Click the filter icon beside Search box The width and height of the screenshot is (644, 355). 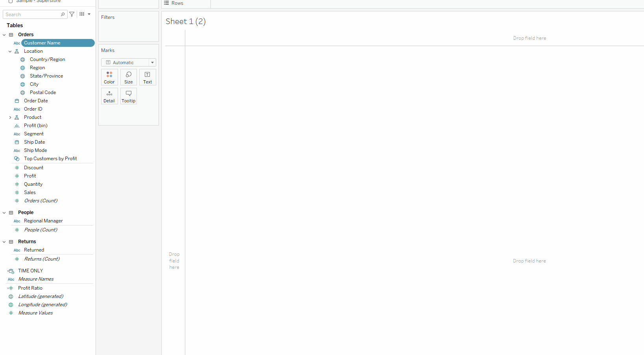[x=72, y=14]
